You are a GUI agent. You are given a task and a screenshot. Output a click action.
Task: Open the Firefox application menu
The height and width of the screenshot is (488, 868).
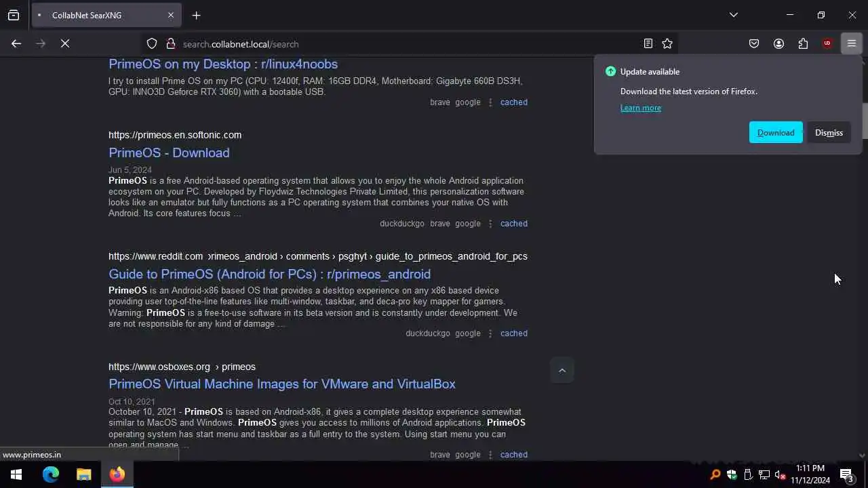852,43
